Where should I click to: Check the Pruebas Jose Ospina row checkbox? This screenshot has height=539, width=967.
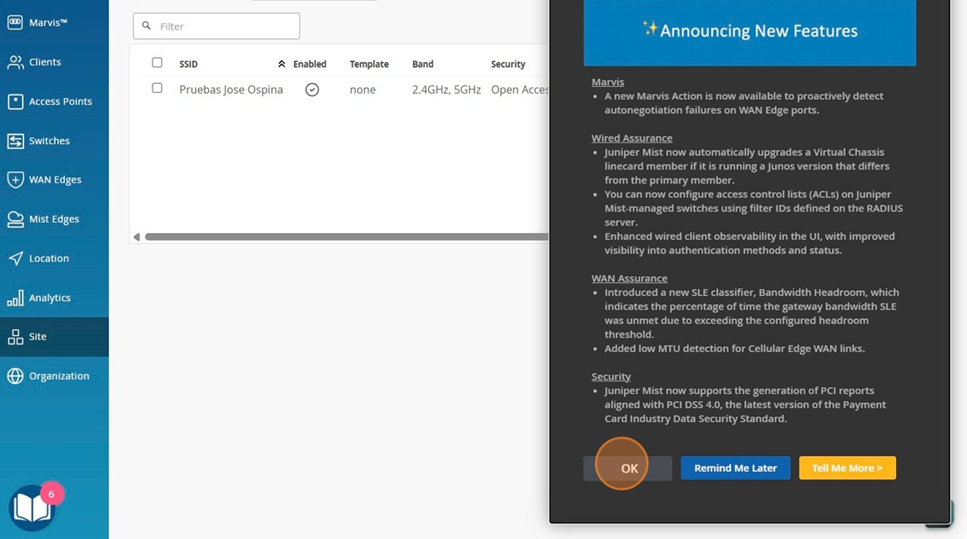click(157, 88)
